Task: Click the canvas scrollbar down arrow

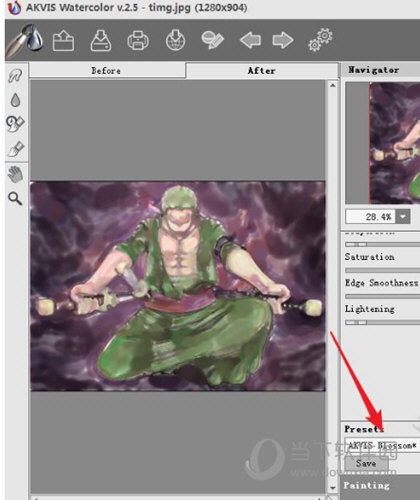Action: click(x=333, y=488)
